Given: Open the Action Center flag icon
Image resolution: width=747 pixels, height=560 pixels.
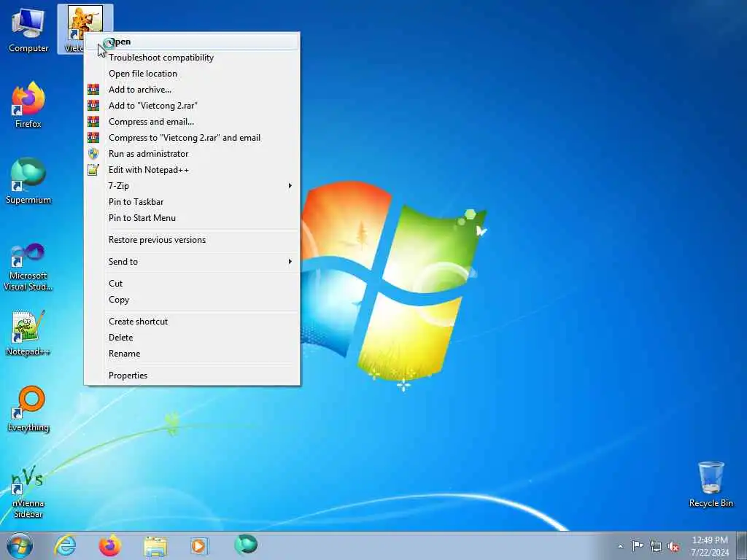Looking at the screenshot, I should (x=638, y=545).
